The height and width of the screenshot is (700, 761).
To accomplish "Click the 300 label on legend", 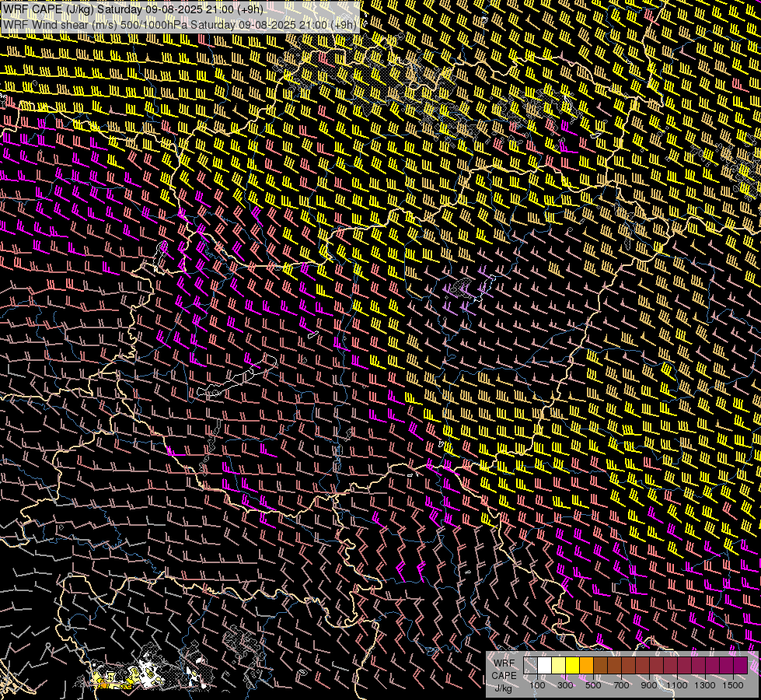I will [x=565, y=685].
